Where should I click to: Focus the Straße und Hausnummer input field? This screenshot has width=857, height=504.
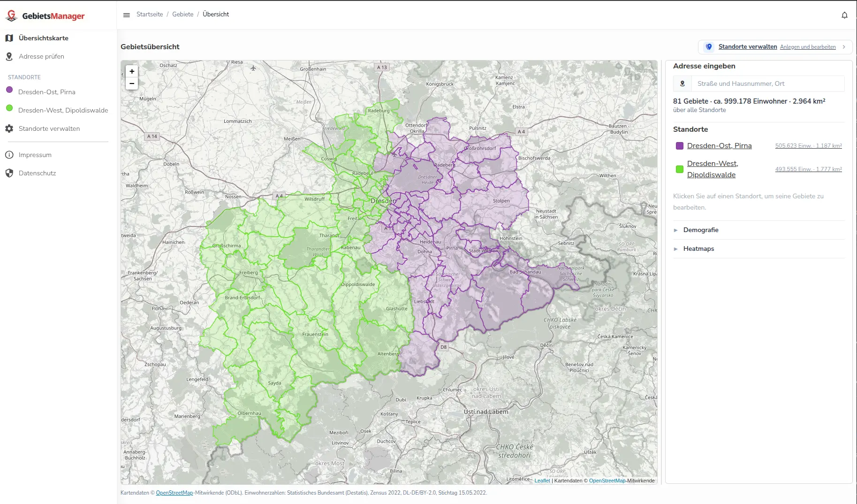click(768, 83)
